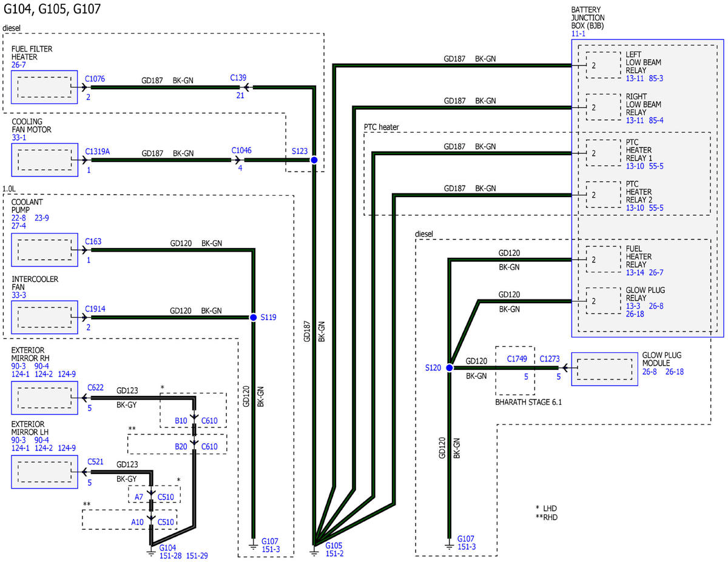The height and width of the screenshot is (562, 728).
Task: Select ground point label G105
Action: pyautogui.click(x=334, y=546)
